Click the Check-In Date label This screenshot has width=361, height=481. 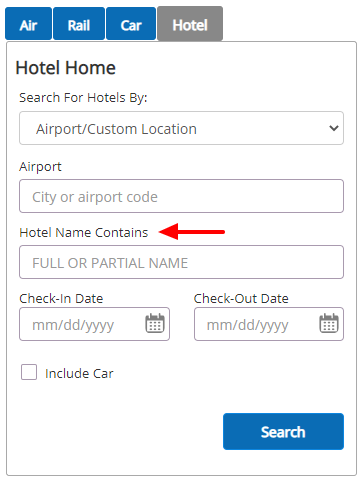click(x=61, y=298)
